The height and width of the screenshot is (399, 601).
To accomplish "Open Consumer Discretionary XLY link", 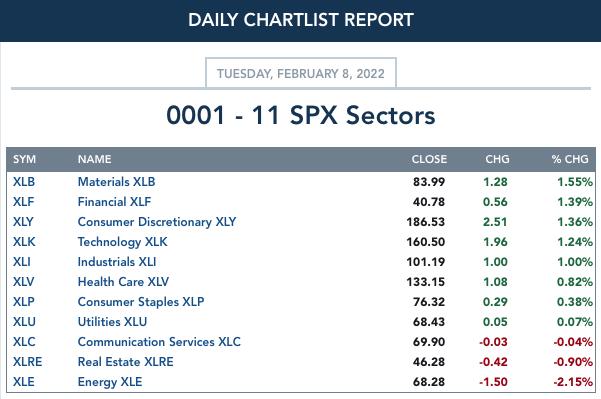I will pyautogui.click(x=157, y=222).
